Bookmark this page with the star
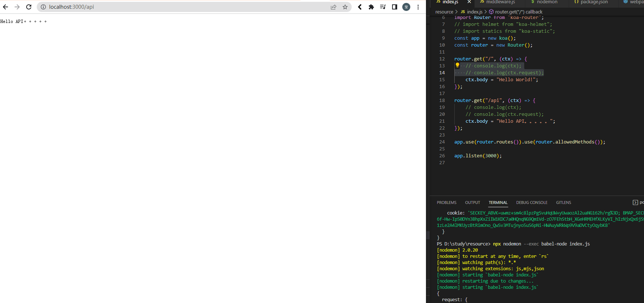644x303 pixels. (345, 7)
